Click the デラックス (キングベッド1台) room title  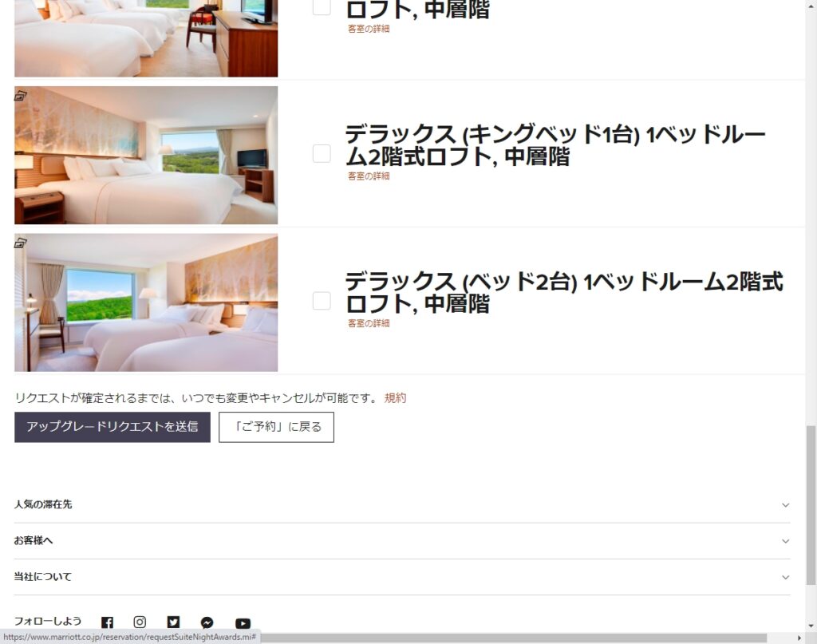tap(555, 145)
